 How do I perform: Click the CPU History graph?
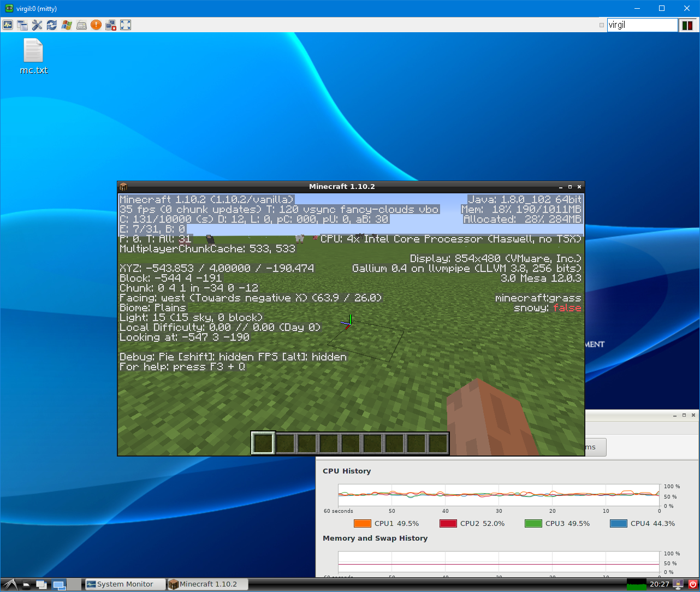point(499,496)
